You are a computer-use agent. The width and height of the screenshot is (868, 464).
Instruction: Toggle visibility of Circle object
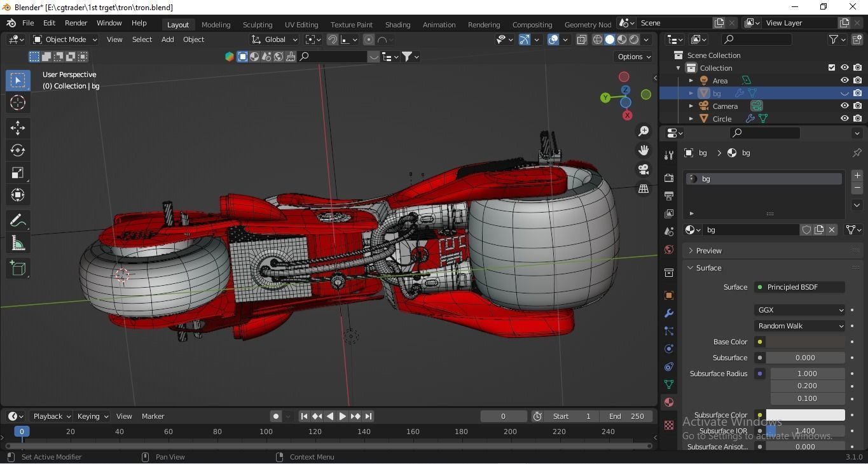click(x=844, y=118)
